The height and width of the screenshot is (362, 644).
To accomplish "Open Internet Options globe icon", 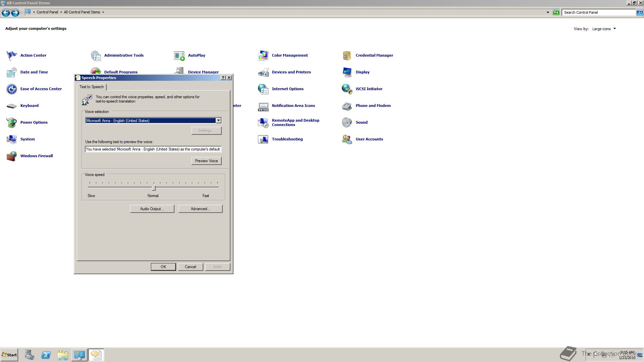I will pyautogui.click(x=263, y=89).
